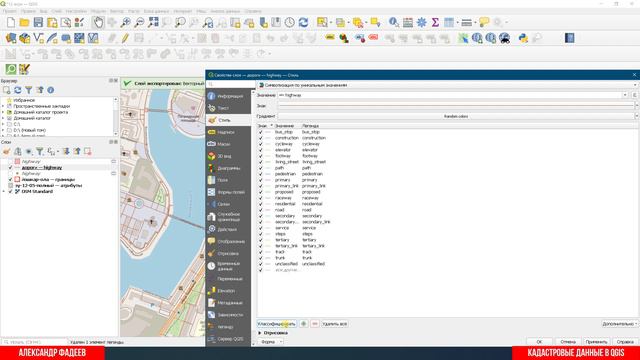Viewport: 640px width, 360px height.
Task: Activate the Zoom In magnifier tool
Action: (126, 22)
